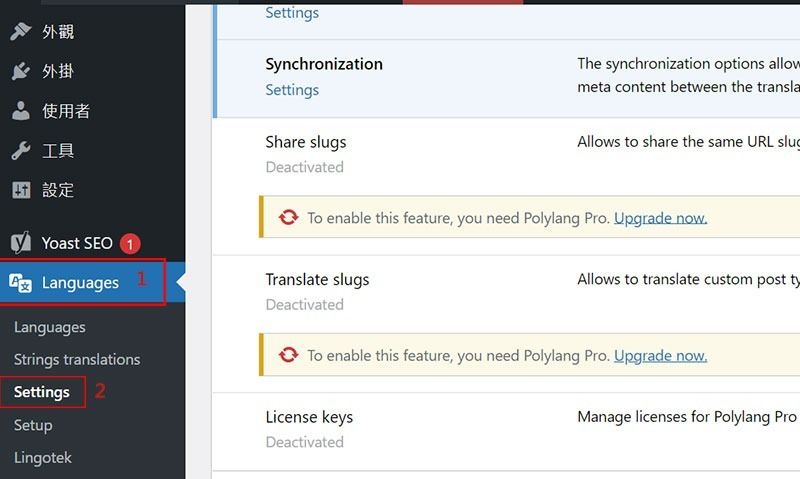Click Upgrade now link for Translate slugs
This screenshot has width=800, height=479.
[660, 355]
